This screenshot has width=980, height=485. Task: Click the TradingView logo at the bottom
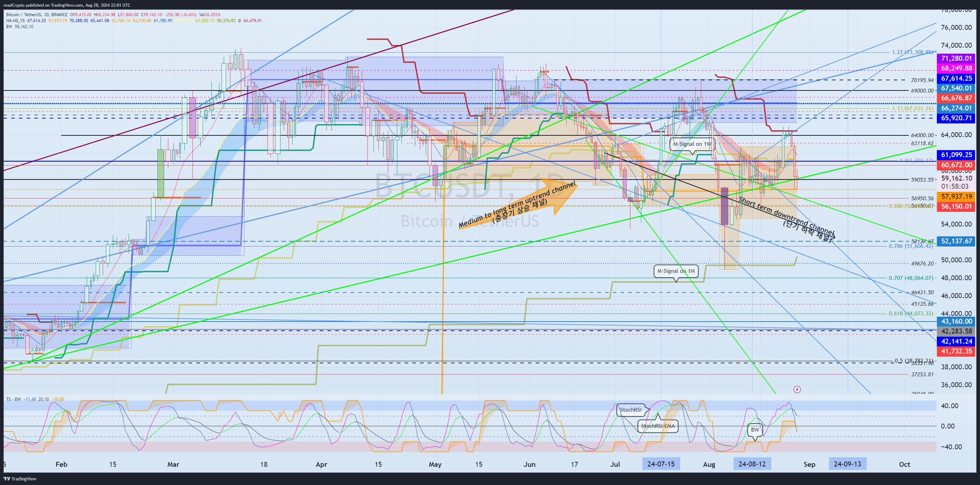pyautogui.click(x=20, y=479)
